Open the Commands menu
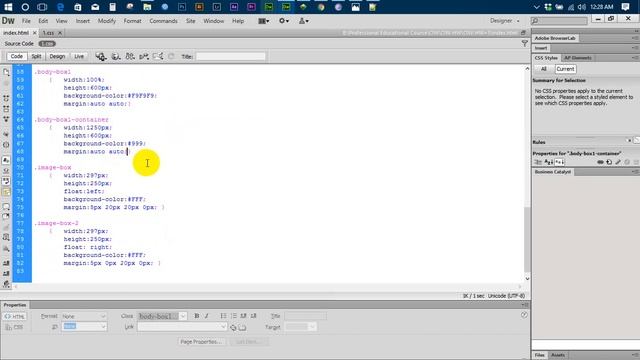The height and width of the screenshot is (360, 640). 163,21
